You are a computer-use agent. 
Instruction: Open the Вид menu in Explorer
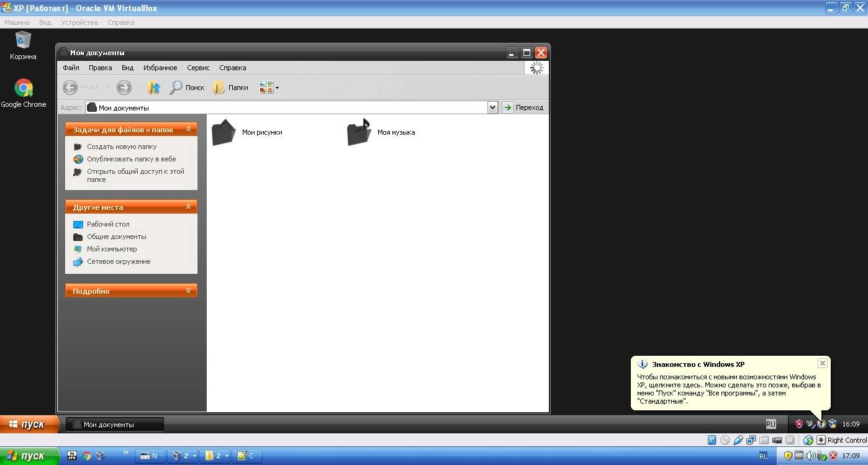click(127, 68)
